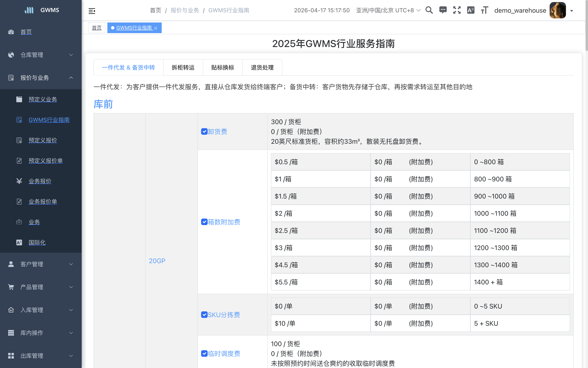Click the "0 ~800 箱" range cell
The height and width of the screenshot is (368, 588).
click(x=520, y=162)
